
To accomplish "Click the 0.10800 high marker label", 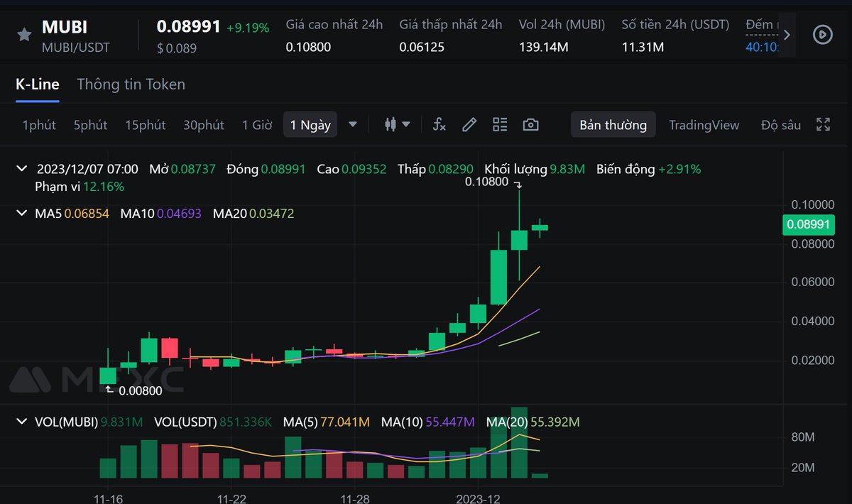I will [487, 182].
